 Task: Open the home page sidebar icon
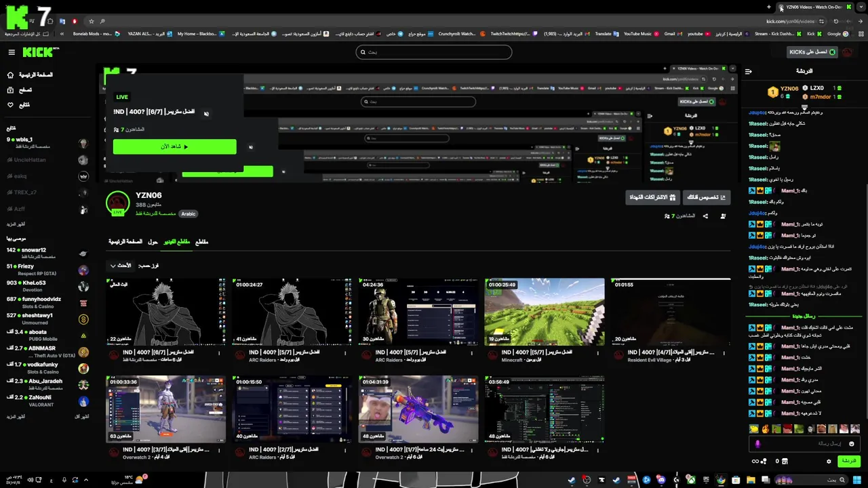(x=10, y=75)
